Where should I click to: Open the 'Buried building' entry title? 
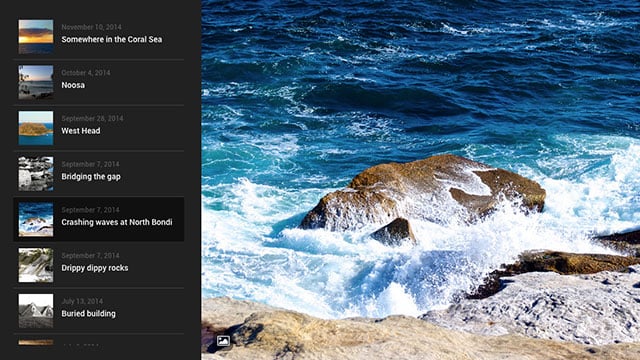pos(89,314)
